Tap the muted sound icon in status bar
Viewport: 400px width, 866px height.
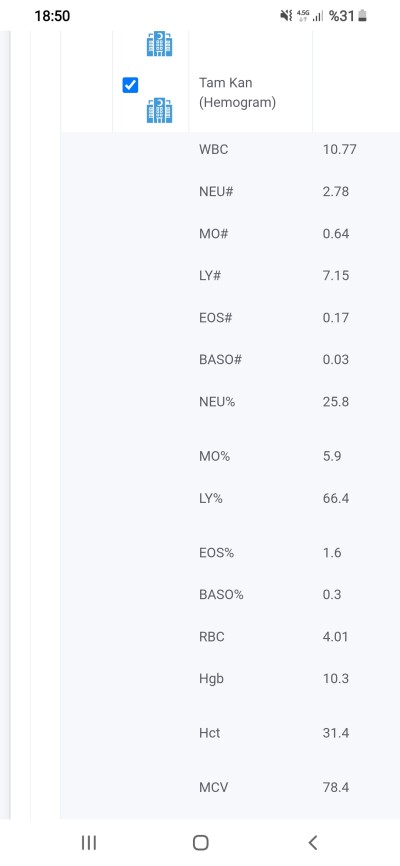286,15
